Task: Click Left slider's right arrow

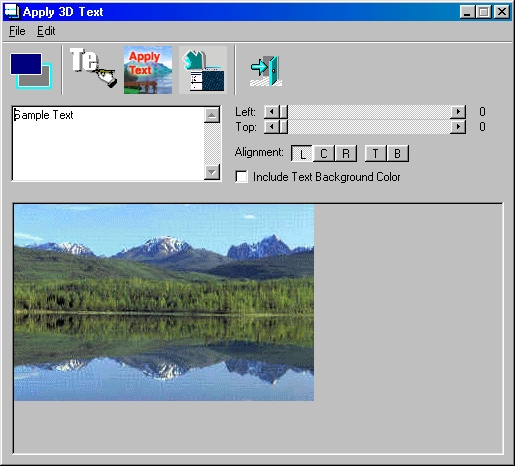Action: pos(458,111)
